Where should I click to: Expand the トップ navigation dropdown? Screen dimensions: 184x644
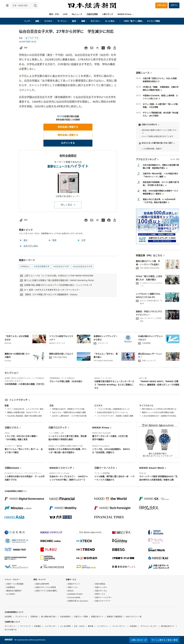(28, 21)
